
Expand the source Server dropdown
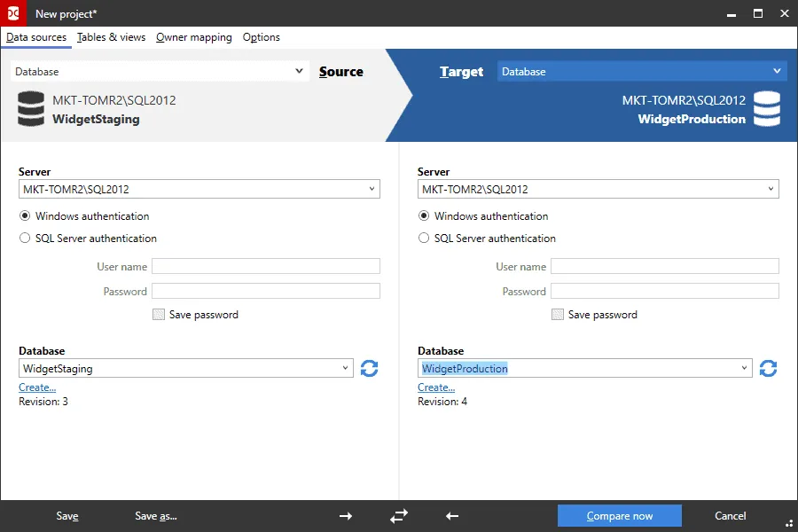(371, 189)
